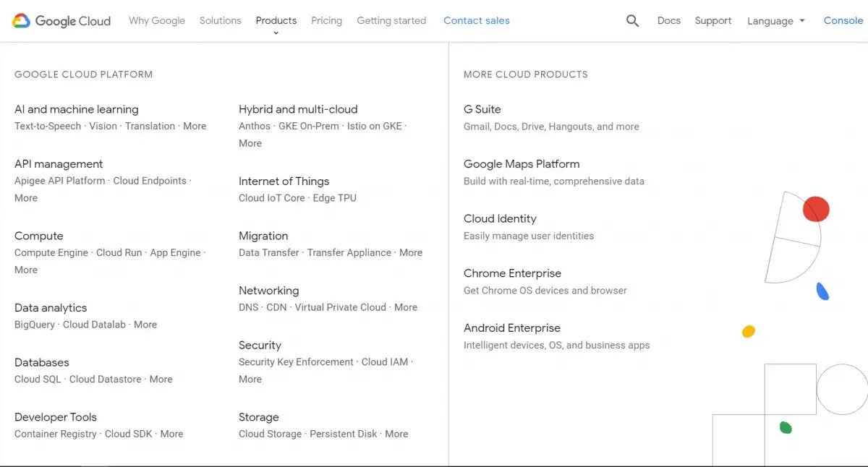The height and width of the screenshot is (467, 868).
Task: Open Compute Engine product link
Action: click(51, 252)
